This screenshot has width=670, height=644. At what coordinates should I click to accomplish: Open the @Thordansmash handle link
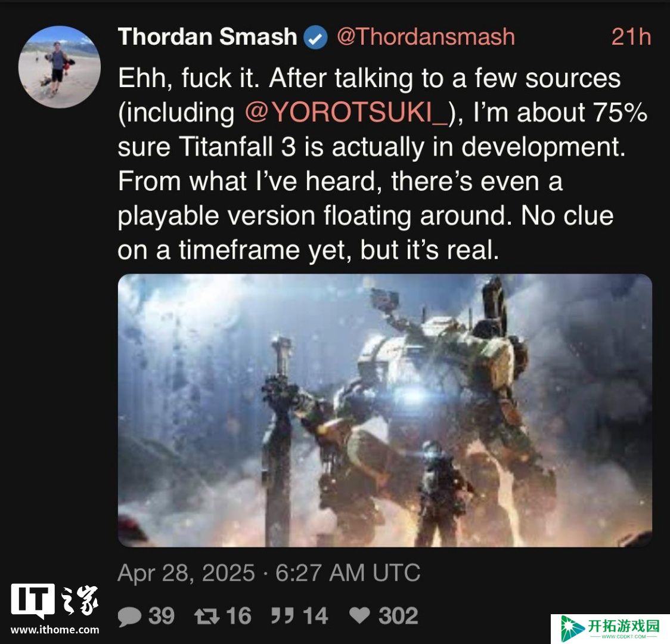click(426, 36)
